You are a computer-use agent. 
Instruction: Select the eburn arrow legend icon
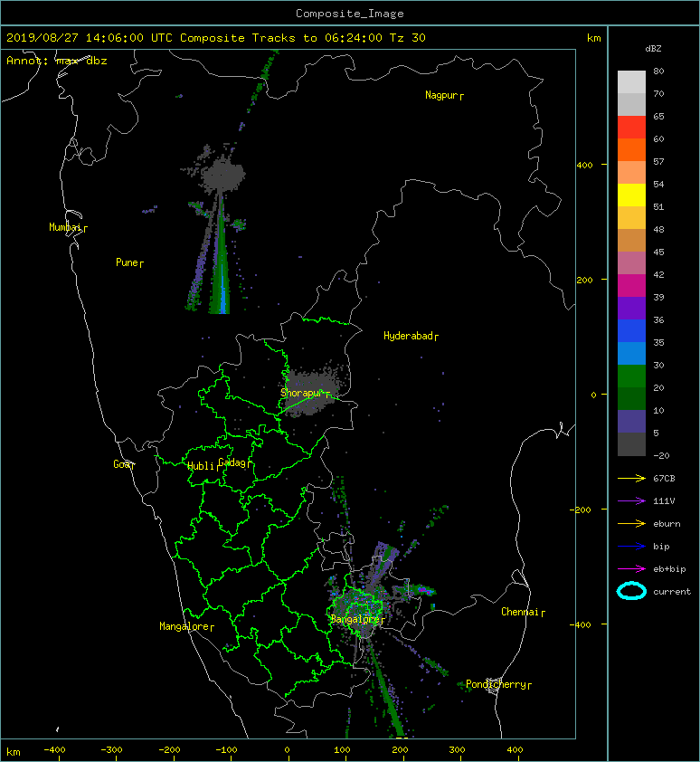tap(631, 524)
